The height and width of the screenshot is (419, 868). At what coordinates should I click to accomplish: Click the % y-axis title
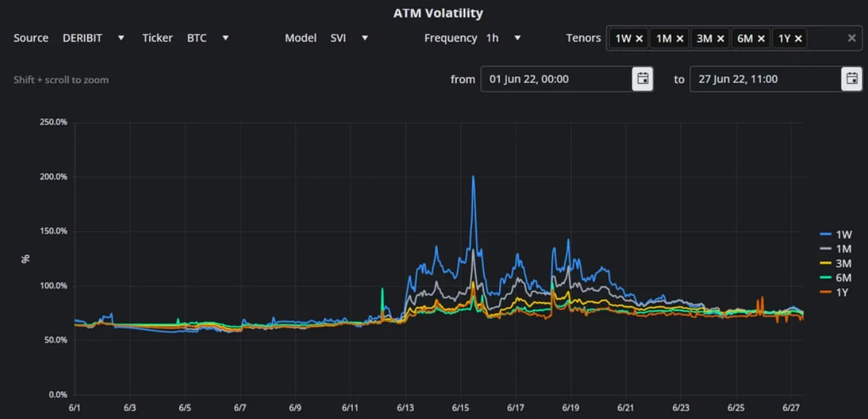click(x=26, y=259)
